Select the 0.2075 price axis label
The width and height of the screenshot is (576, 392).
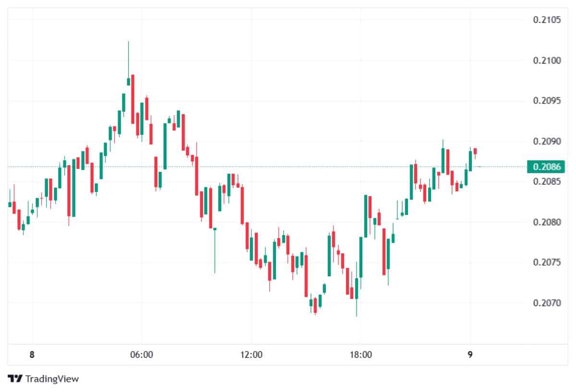(547, 262)
